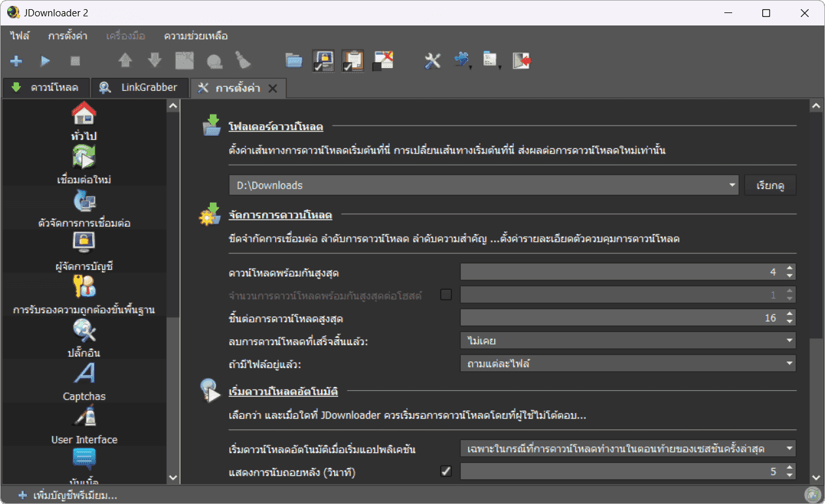The width and height of the screenshot is (825, 504).
Task: Click the blue puzzle piece toolbar icon
Action: [x=463, y=61]
